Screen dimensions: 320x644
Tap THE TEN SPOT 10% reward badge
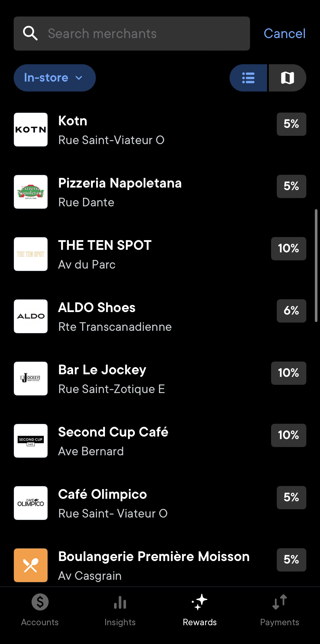(288, 249)
